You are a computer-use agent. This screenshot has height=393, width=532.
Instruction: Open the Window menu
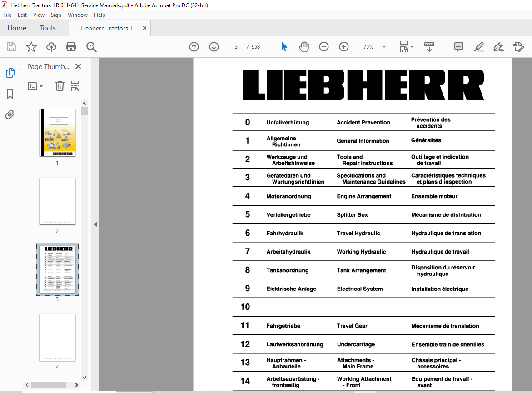point(77,15)
